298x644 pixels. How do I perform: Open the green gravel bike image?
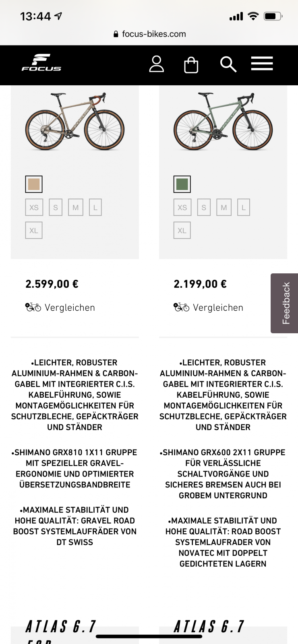(223, 122)
